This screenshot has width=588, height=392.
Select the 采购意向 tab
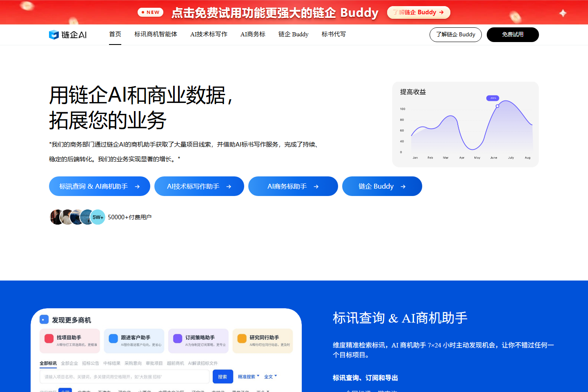(133, 363)
